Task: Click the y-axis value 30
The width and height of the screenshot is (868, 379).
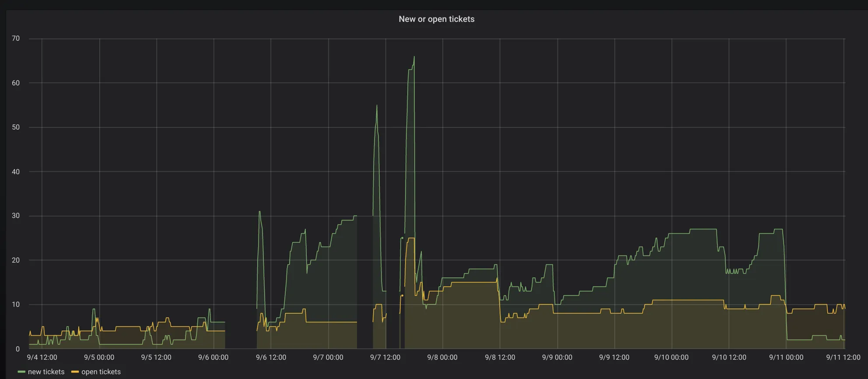Action: pos(16,216)
